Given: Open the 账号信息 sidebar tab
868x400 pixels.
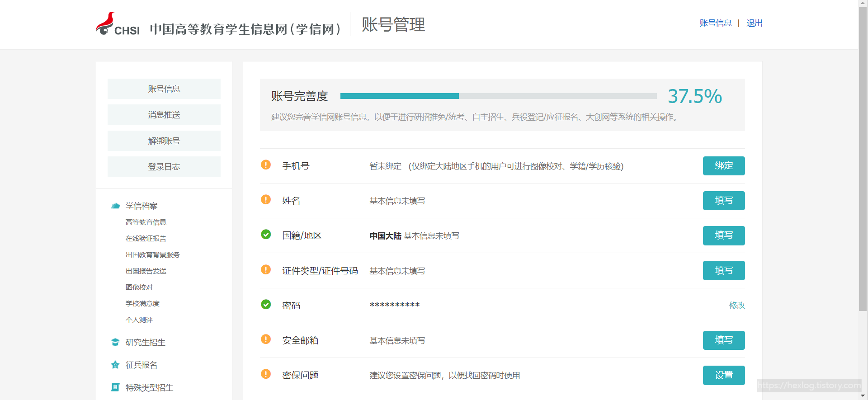Looking at the screenshot, I should click(164, 89).
